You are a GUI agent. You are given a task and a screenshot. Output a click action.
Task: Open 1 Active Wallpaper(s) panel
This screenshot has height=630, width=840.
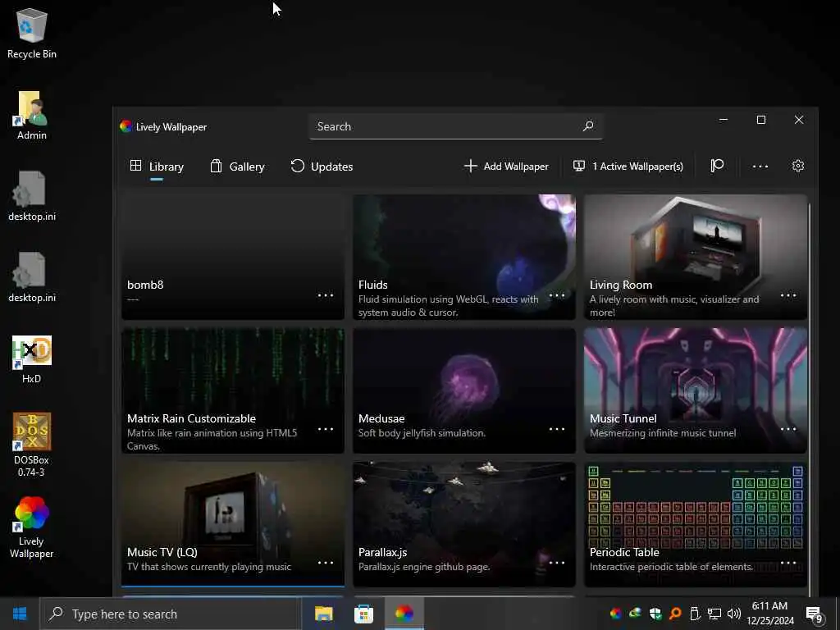tap(628, 166)
